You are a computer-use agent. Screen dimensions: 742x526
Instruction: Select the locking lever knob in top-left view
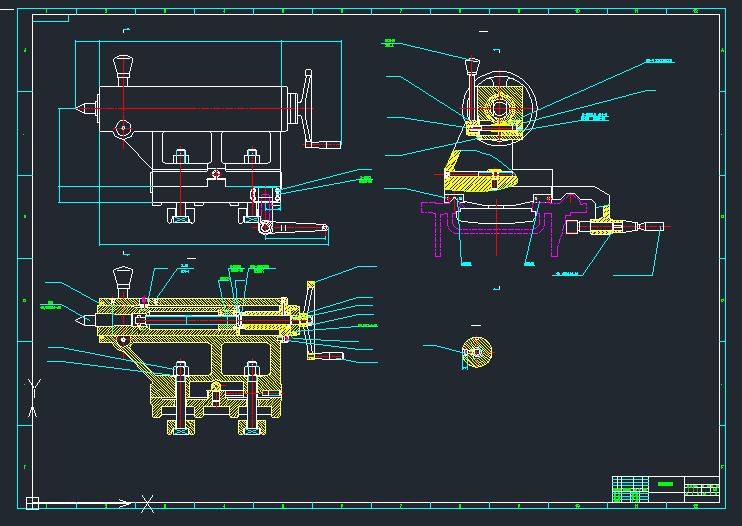(x=123, y=67)
